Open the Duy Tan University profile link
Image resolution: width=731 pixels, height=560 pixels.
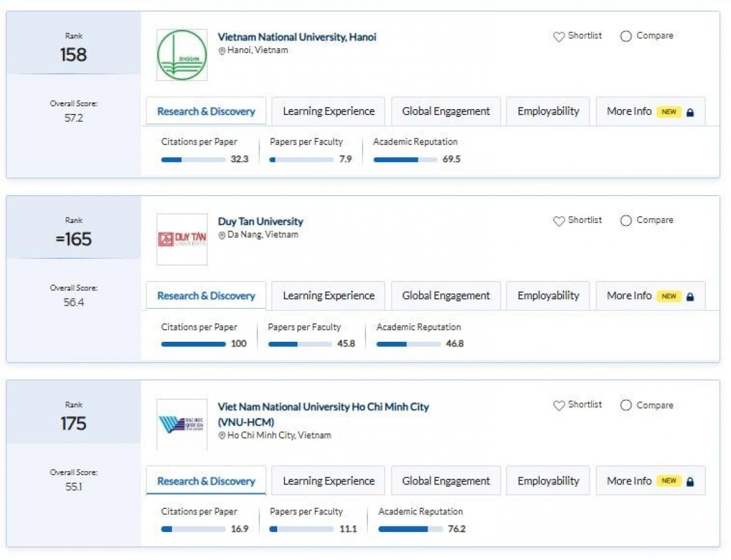[260, 221]
